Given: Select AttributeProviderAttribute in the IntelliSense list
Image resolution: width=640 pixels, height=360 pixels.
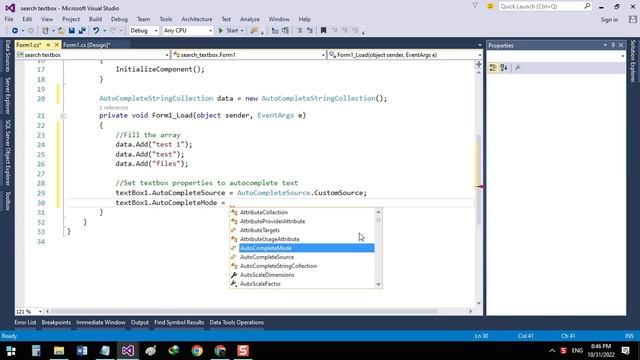Looking at the screenshot, I should tap(302, 221).
